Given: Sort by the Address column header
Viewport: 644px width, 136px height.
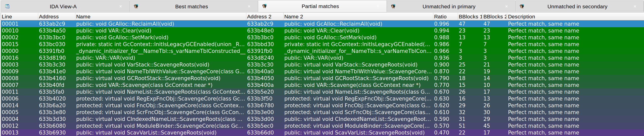Looking at the screenshot, I should tap(49, 17).
